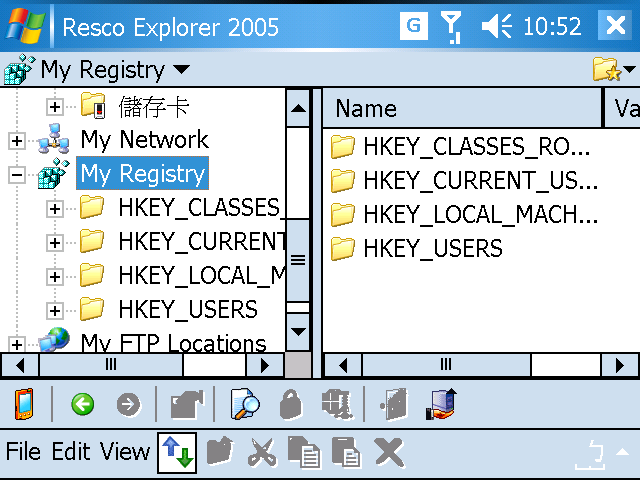Click the orange Pocket PC device icon

(24, 404)
